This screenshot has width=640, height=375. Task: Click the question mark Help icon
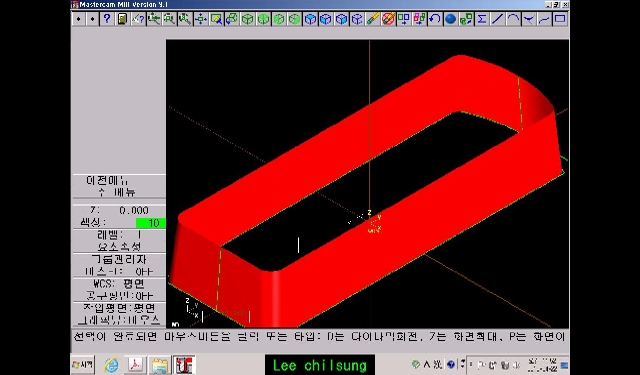click(107, 19)
